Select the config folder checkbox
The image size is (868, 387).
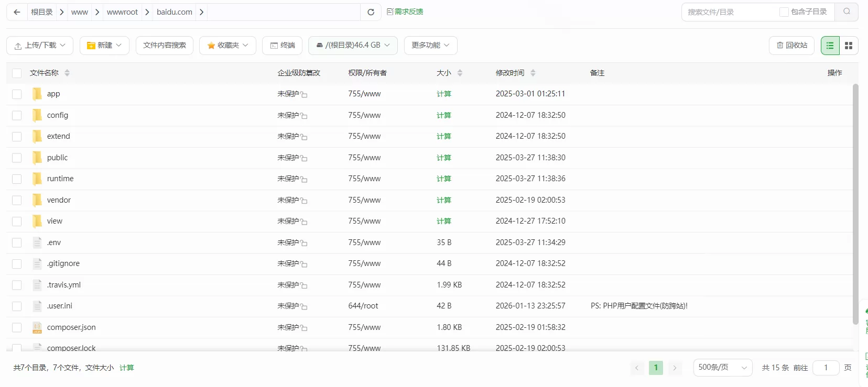[17, 116]
